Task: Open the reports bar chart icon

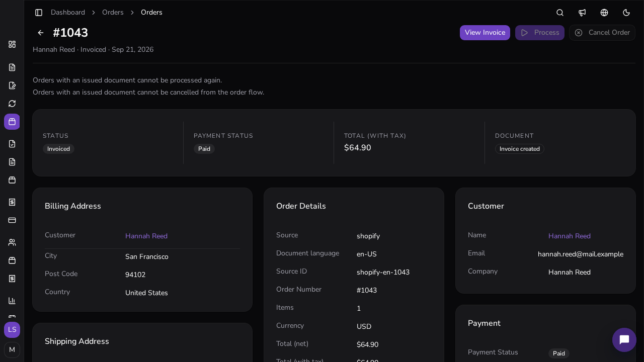Action: (12, 301)
